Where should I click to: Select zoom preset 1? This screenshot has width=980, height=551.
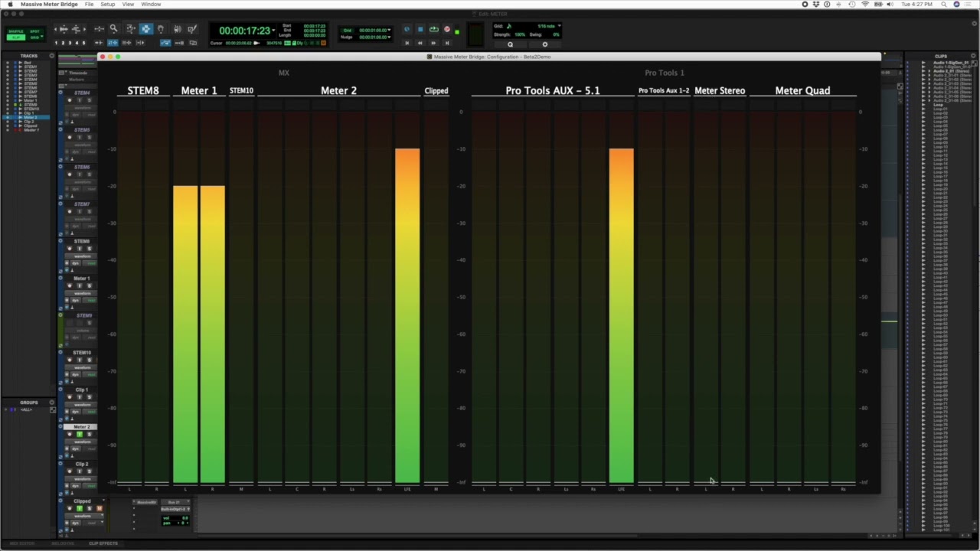[x=56, y=43]
